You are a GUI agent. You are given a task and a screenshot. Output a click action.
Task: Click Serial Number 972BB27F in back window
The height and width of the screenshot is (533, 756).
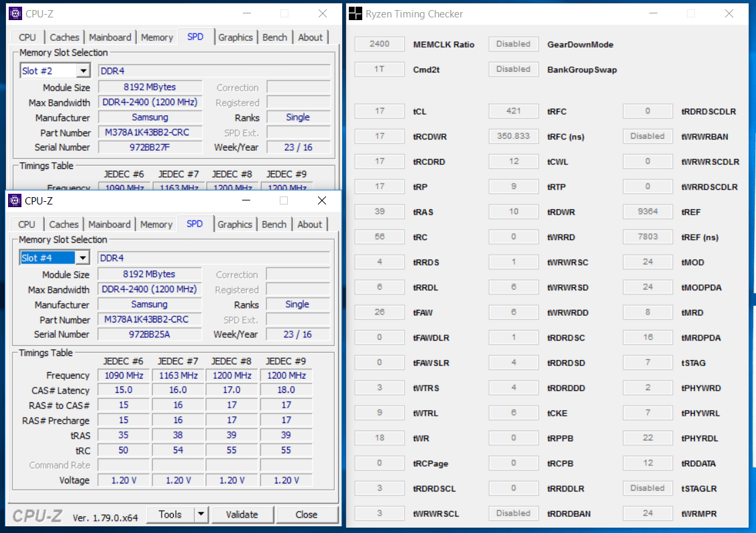150,147
